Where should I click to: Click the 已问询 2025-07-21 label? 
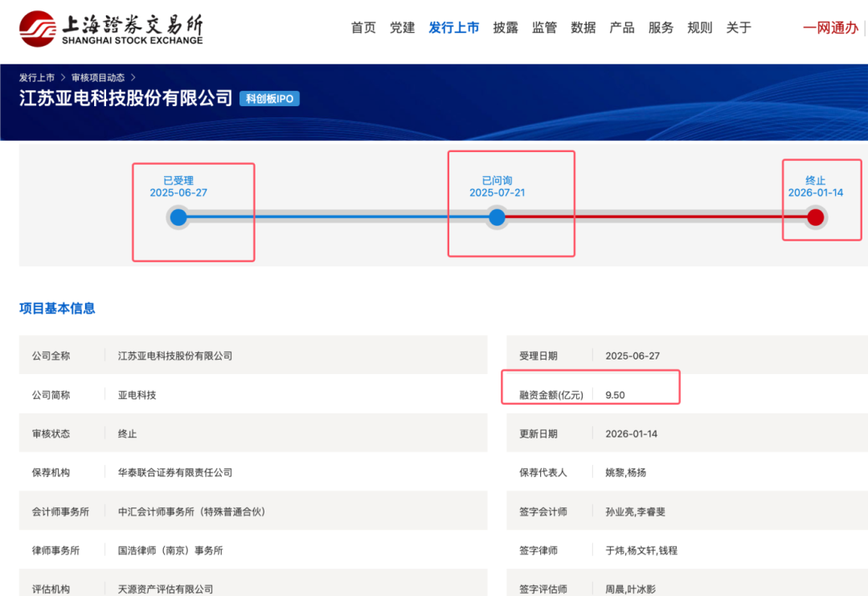pos(497,187)
